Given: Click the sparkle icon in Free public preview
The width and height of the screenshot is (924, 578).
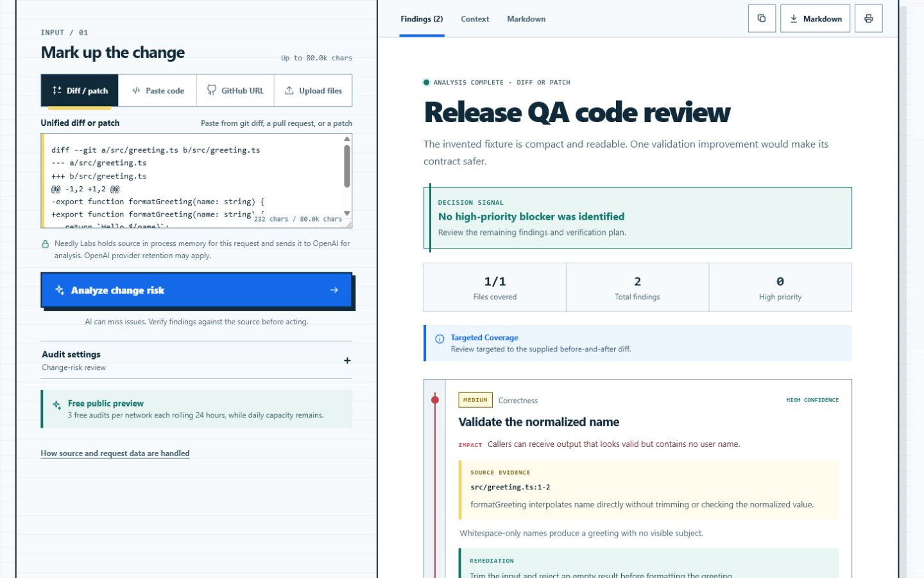Looking at the screenshot, I should coord(56,405).
